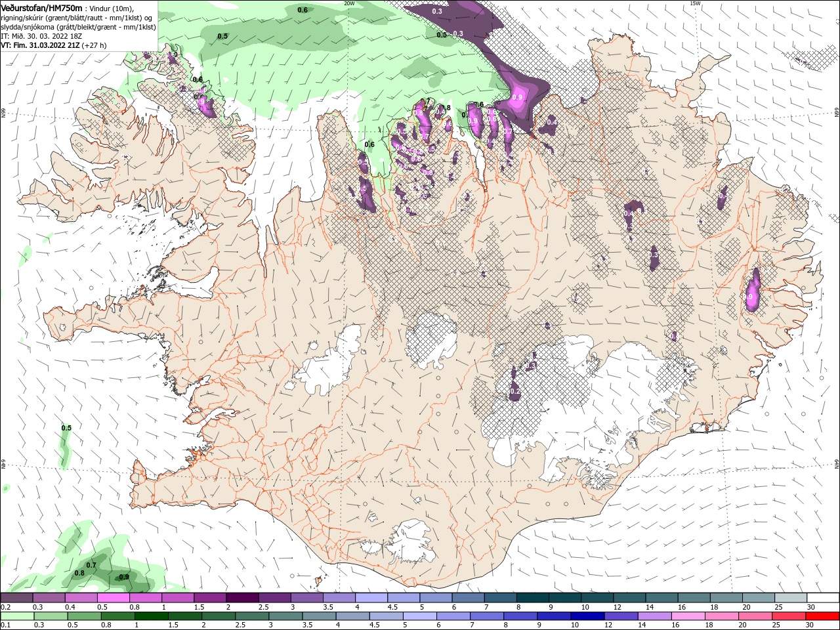Pick the light lavender legend swatch at 4
The width and height of the screenshot is (840, 630).
[371, 598]
